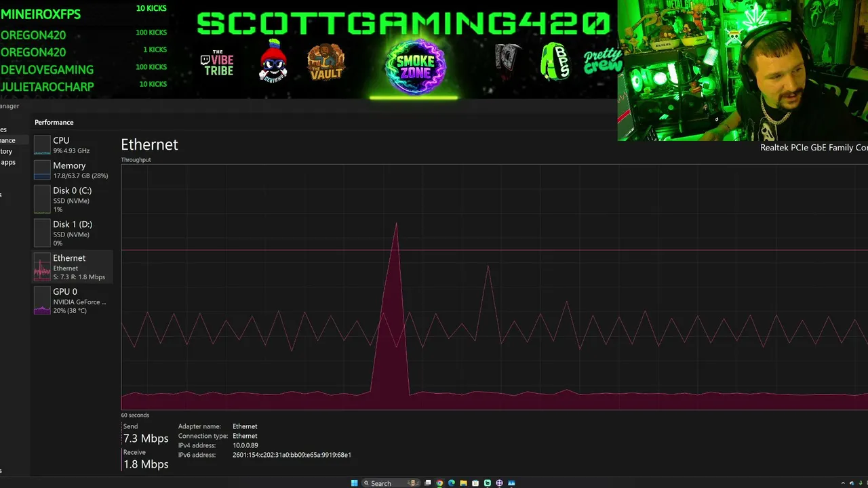Launch Google Chrome from the taskbar
Screen dimensions: 868x488
pyautogui.click(x=439, y=483)
